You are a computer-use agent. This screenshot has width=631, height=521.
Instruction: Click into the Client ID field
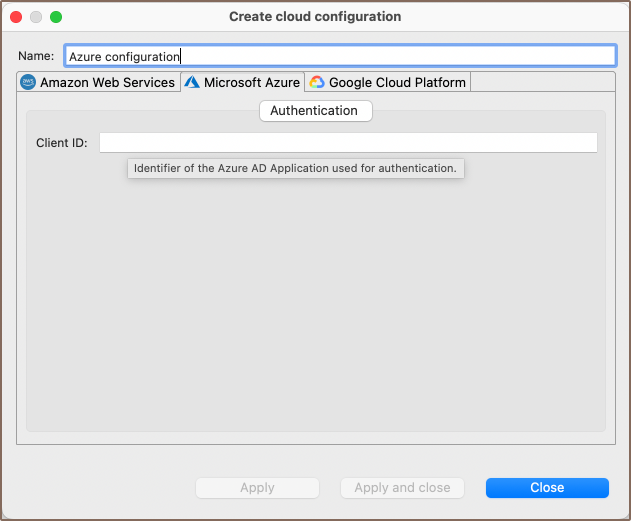348,142
